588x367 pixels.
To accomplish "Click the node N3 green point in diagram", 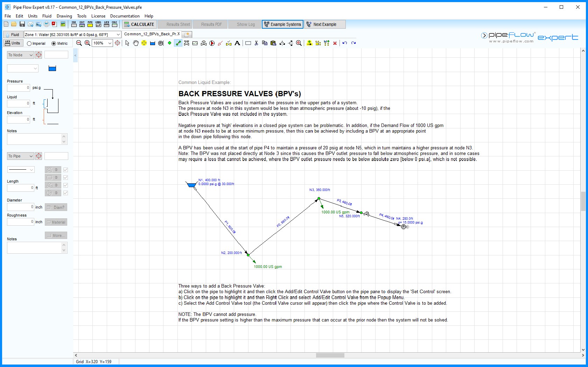I will [x=319, y=198].
